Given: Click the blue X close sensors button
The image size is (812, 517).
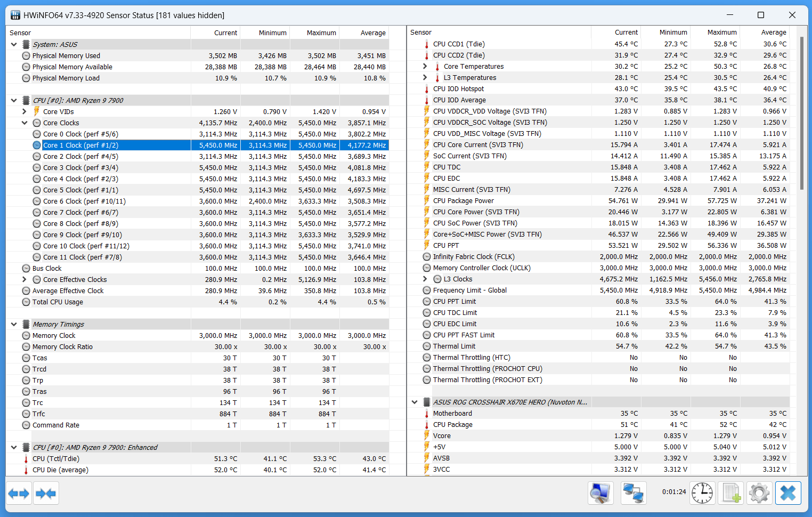Looking at the screenshot, I should (x=788, y=493).
